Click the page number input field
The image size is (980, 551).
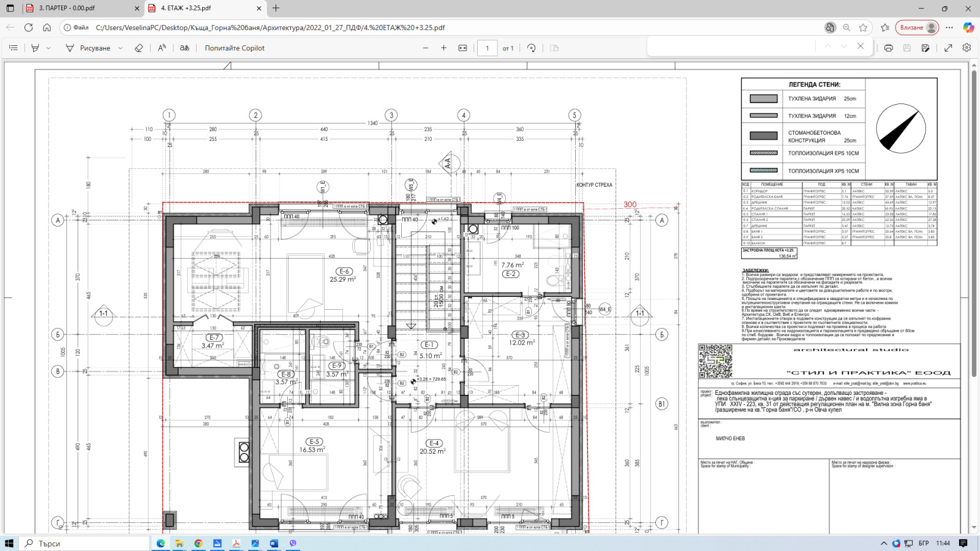[487, 48]
